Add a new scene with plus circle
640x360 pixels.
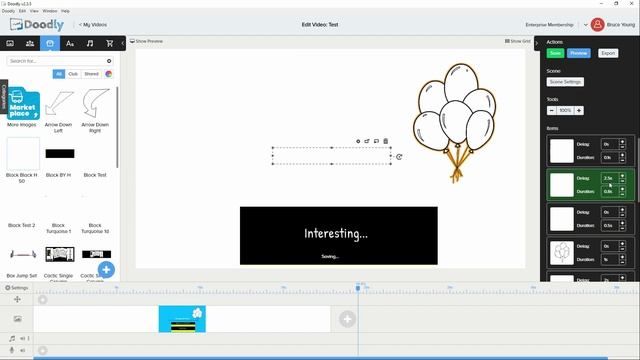[347, 319]
